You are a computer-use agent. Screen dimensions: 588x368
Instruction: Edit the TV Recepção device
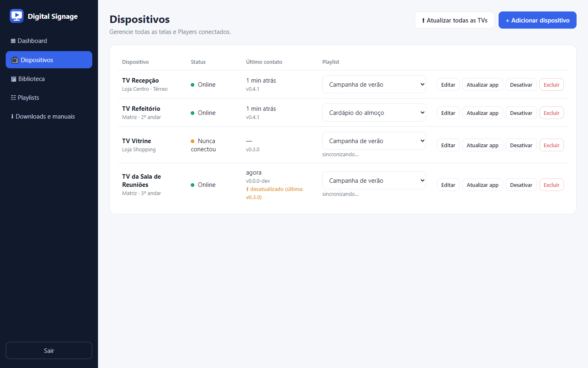click(448, 85)
